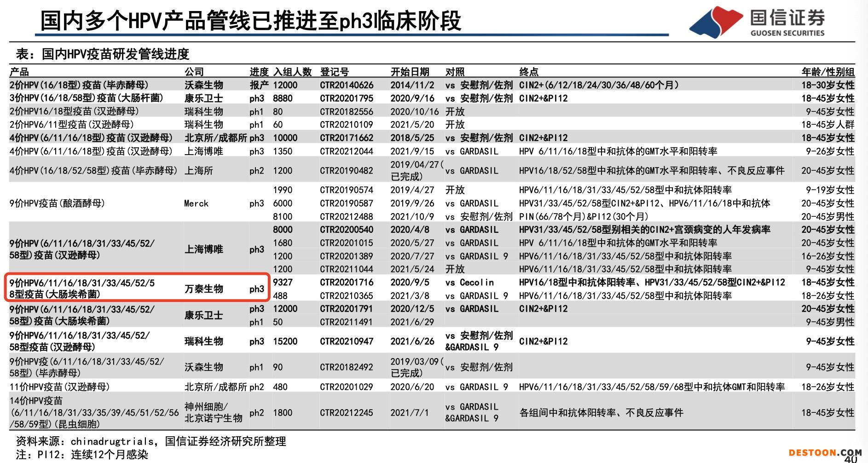Click the page number 40
The height and width of the screenshot is (463, 868).
tap(851, 459)
